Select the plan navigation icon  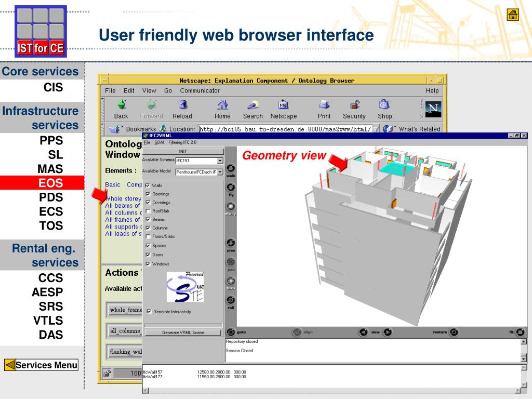point(231,243)
